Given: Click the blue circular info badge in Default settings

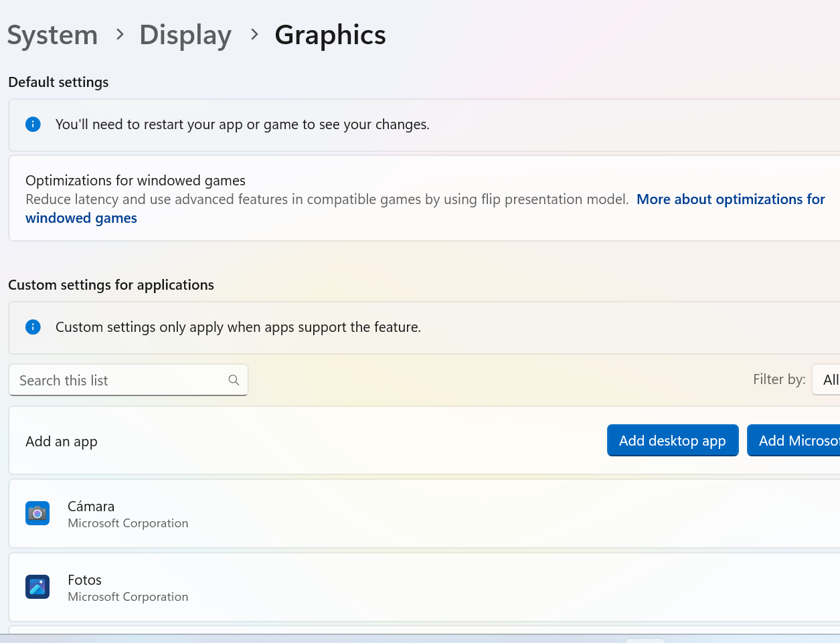Looking at the screenshot, I should (33, 124).
